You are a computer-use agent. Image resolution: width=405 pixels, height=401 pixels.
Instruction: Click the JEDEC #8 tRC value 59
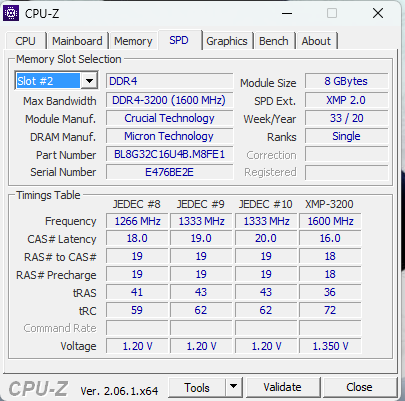137,310
